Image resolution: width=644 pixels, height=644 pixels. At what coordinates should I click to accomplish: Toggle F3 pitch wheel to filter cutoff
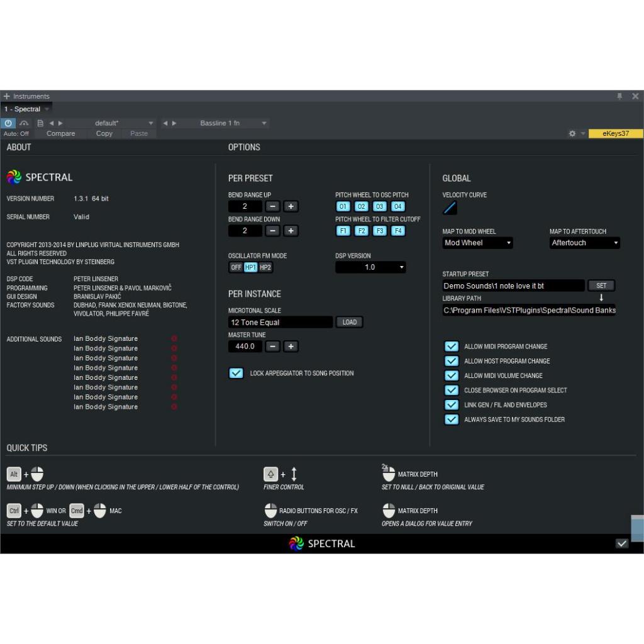tap(379, 230)
